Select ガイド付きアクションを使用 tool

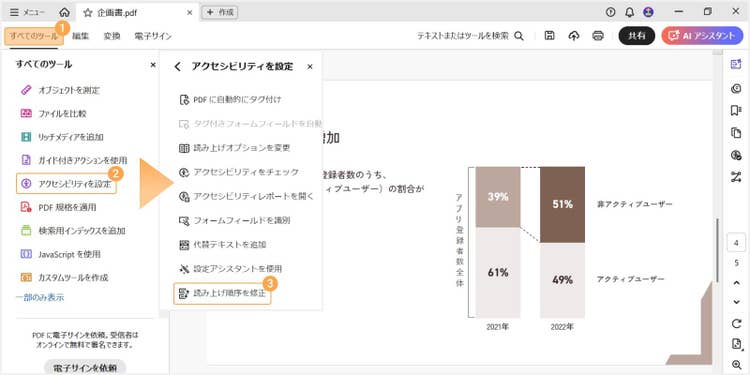74,160
